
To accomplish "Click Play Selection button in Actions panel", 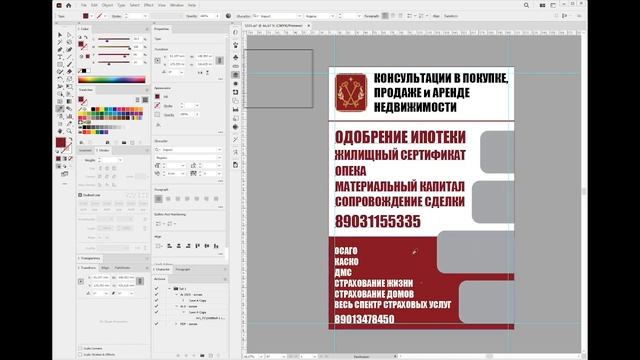I will 194,356.
